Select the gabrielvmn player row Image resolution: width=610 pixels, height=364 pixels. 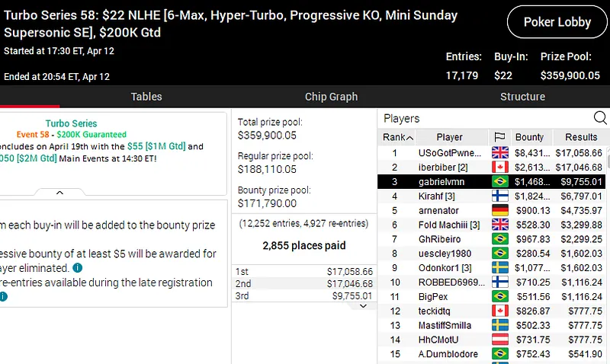pyautogui.click(x=449, y=181)
